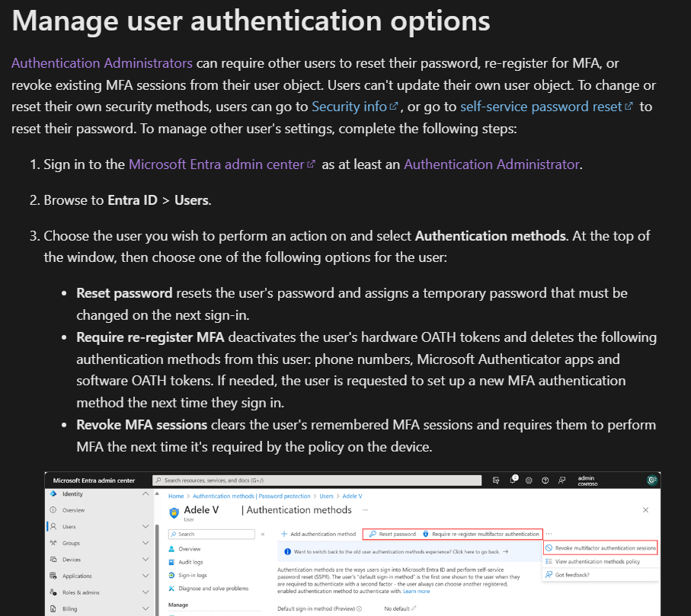Open the ellipsis beside Authentication methods title
Image resolution: width=691 pixels, height=616 pixels.
tap(365, 510)
